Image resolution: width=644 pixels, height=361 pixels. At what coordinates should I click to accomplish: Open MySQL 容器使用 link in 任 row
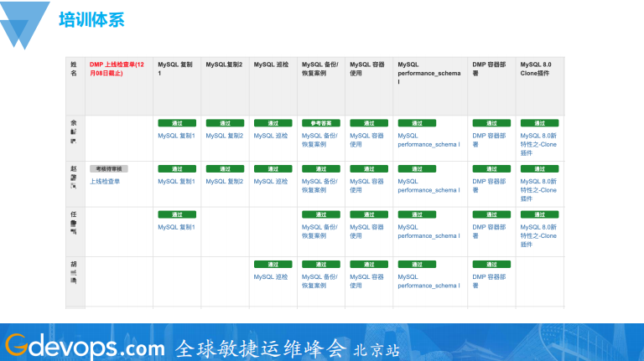tap(366, 231)
